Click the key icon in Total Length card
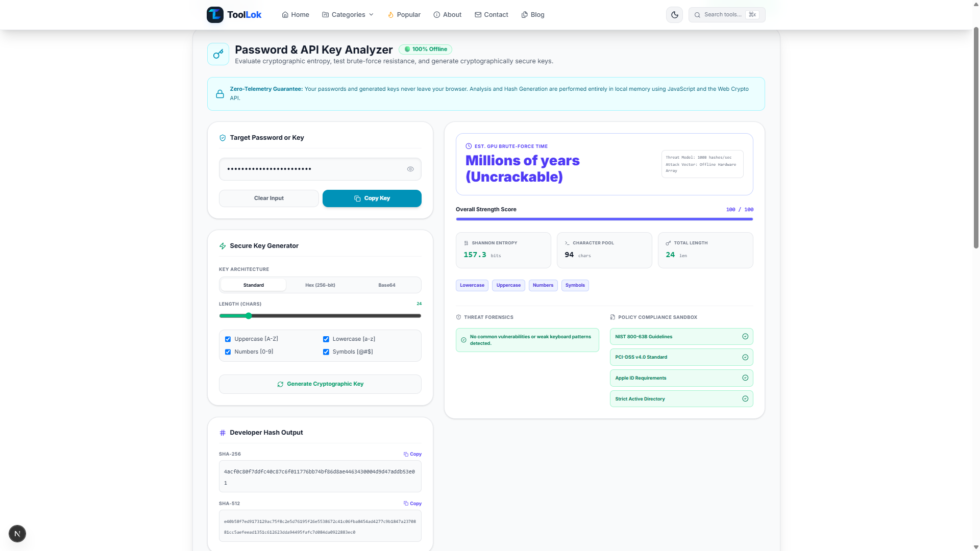 pyautogui.click(x=668, y=243)
